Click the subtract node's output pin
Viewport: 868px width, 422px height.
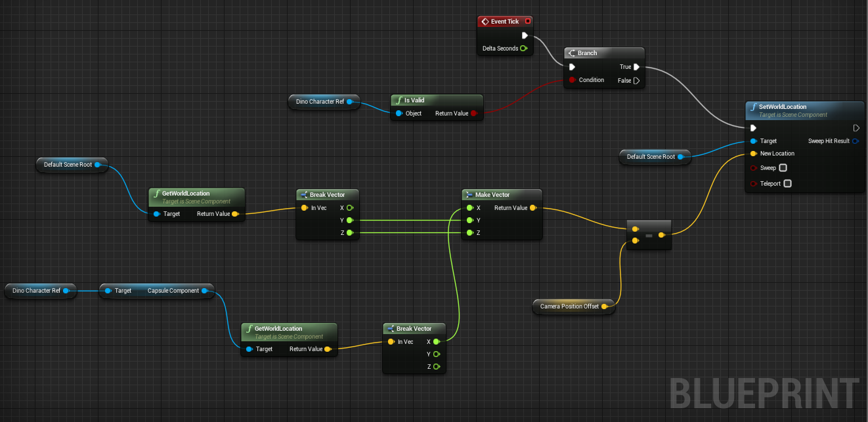click(662, 235)
